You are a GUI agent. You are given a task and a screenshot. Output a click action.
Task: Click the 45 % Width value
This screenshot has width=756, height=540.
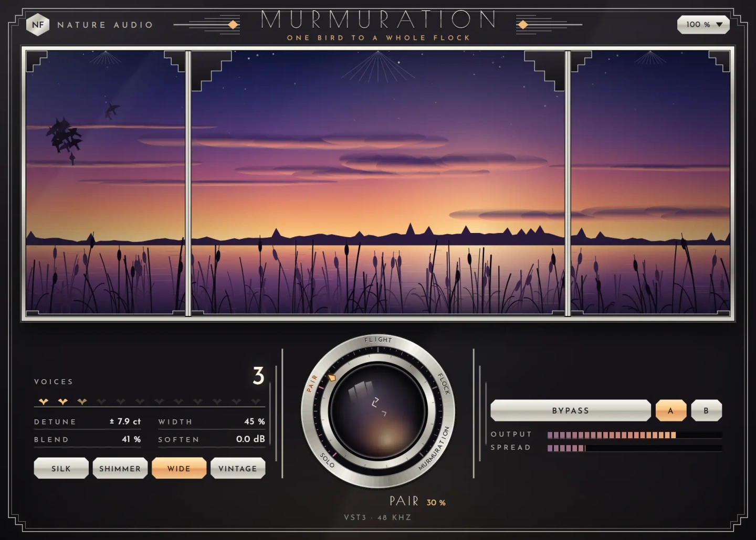click(255, 421)
